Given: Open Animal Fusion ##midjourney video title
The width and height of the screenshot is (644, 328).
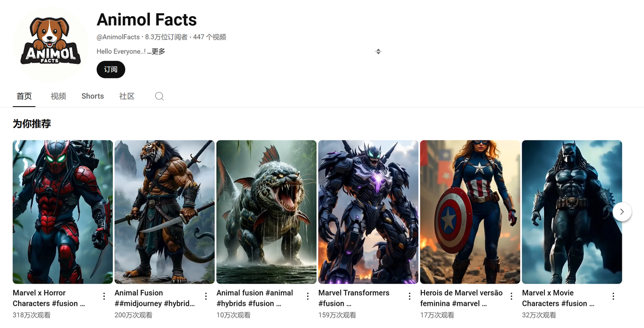Looking at the screenshot, I should 154,298.
